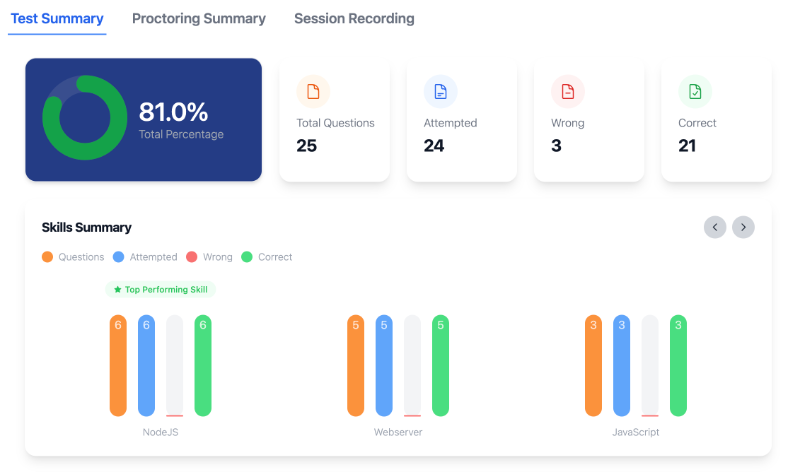
Task: Click the red Wrong document icon
Action: coord(568,92)
